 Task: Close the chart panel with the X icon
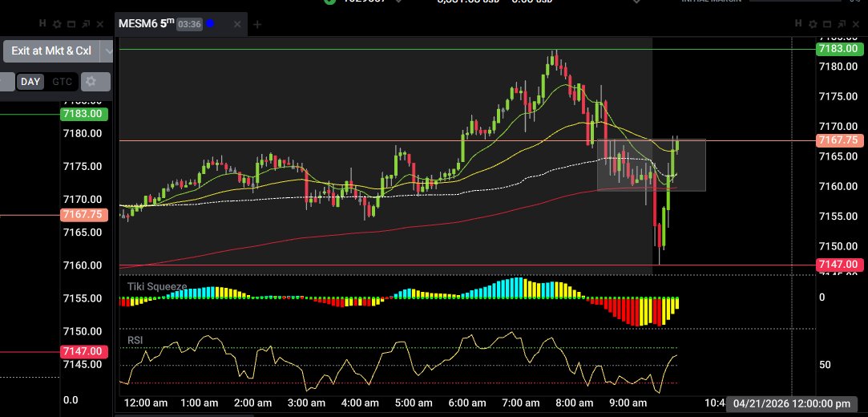tap(854, 24)
